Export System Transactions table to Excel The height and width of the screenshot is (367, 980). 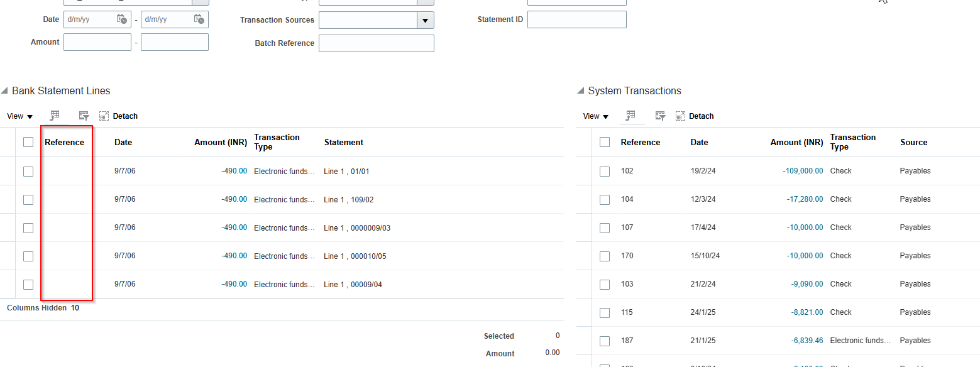(x=631, y=116)
